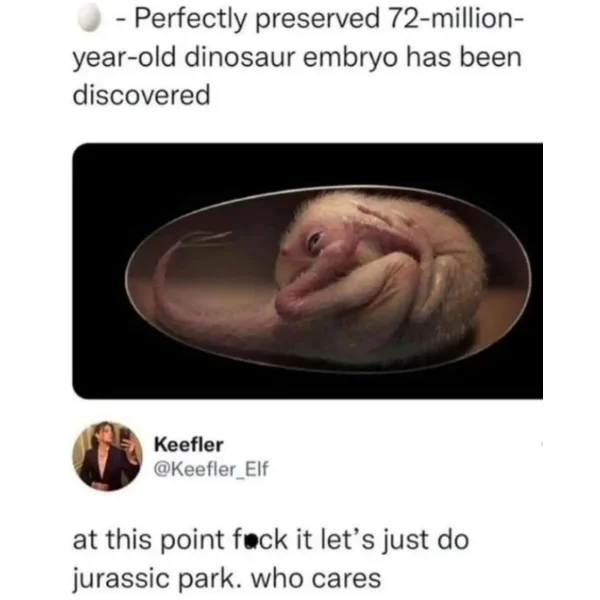Click the 'who cares' text
Viewport: 600px width, 600px height.
316,579
